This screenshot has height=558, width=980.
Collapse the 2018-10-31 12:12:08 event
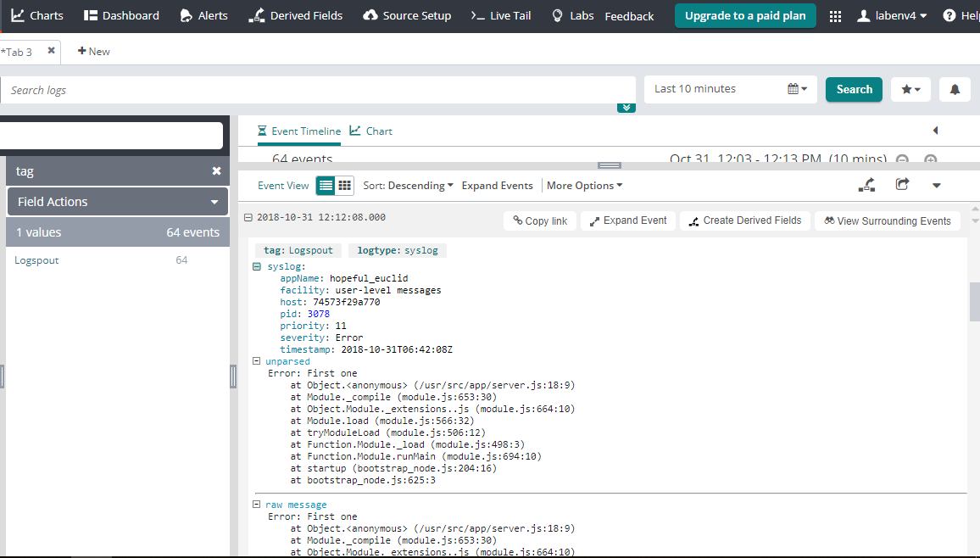(248, 218)
